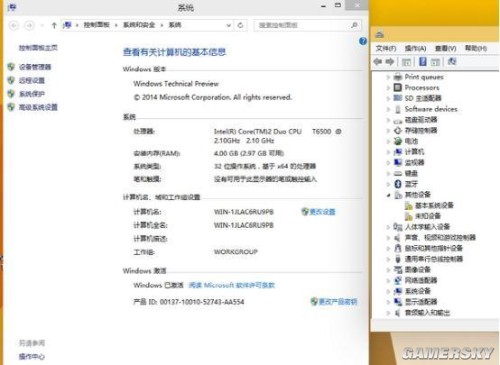This screenshot has height=365, width=500.
Task: Click the speaker icon beside 音频输入和输出
Action: click(398, 313)
